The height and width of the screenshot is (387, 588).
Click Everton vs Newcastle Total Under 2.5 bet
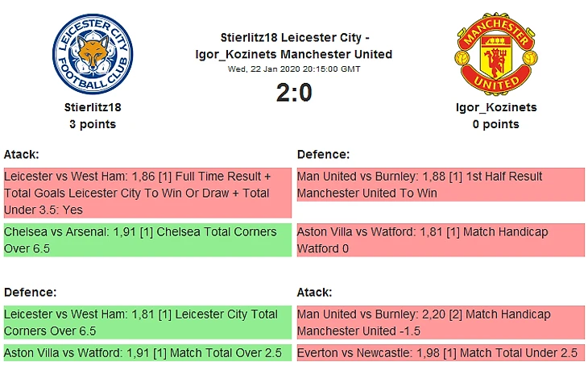tap(441, 353)
